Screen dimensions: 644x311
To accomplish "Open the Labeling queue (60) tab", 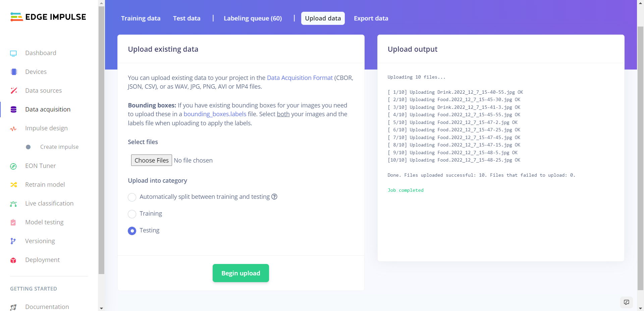I will 253,18.
